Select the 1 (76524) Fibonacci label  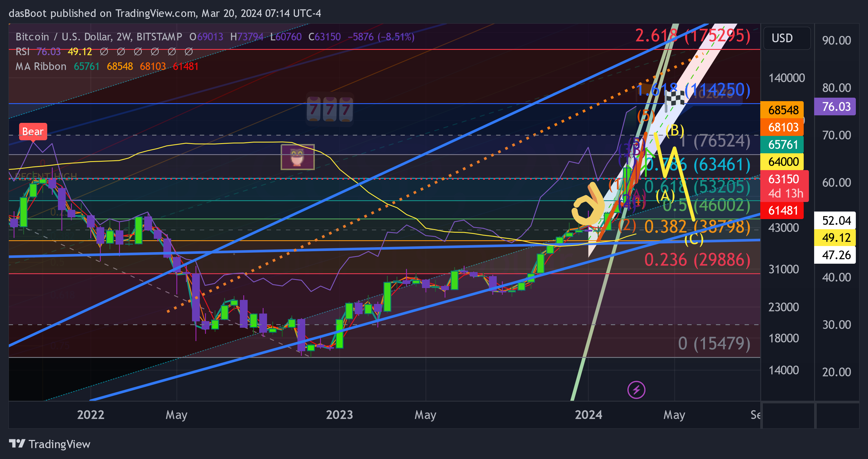click(715, 141)
